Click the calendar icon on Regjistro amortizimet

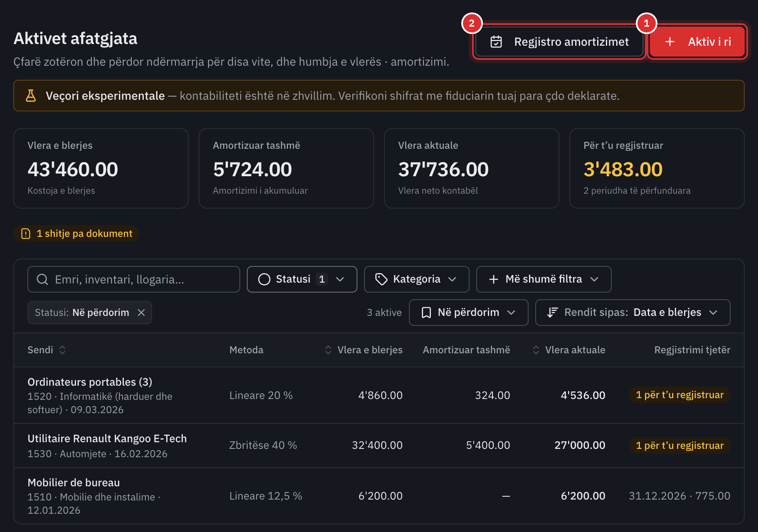coord(496,42)
